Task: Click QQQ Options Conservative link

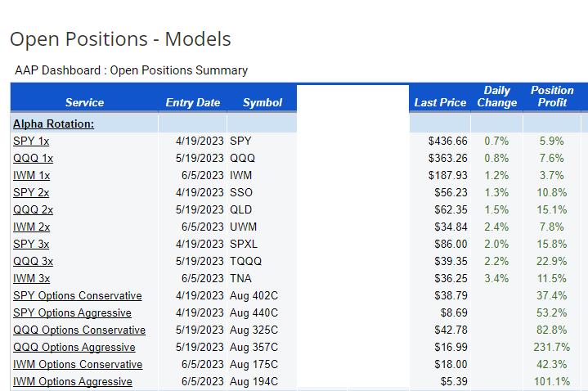Action: (79, 330)
